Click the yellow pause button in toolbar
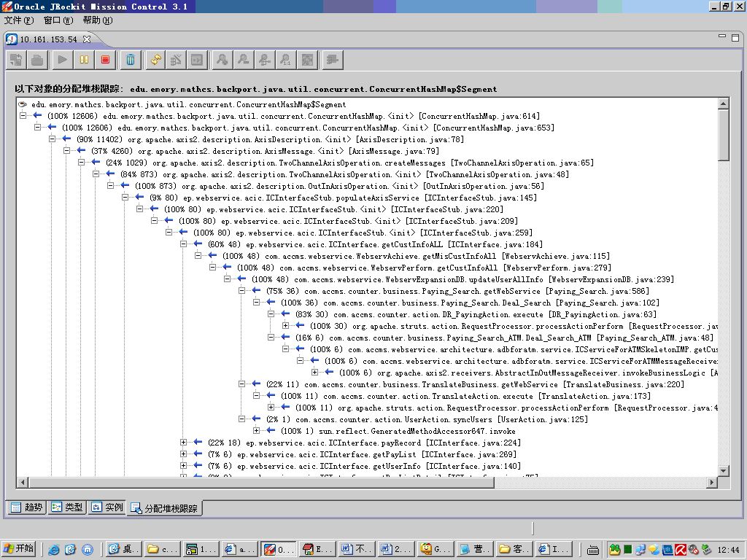The width and height of the screenshot is (747, 560). (x=84, y=60)
